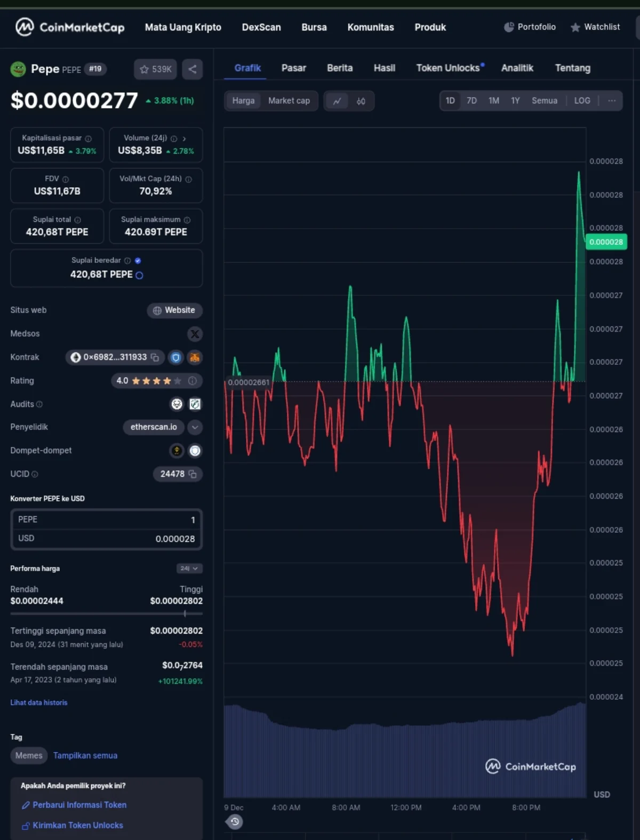
Task: Show the Vol/Mkt Cap (24h) info tooltip
Action: pyautogui.click(x=188, y=180)
